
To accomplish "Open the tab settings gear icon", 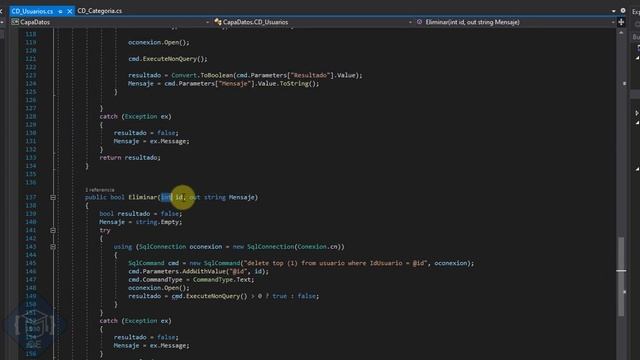I will (x=623, y=11).
